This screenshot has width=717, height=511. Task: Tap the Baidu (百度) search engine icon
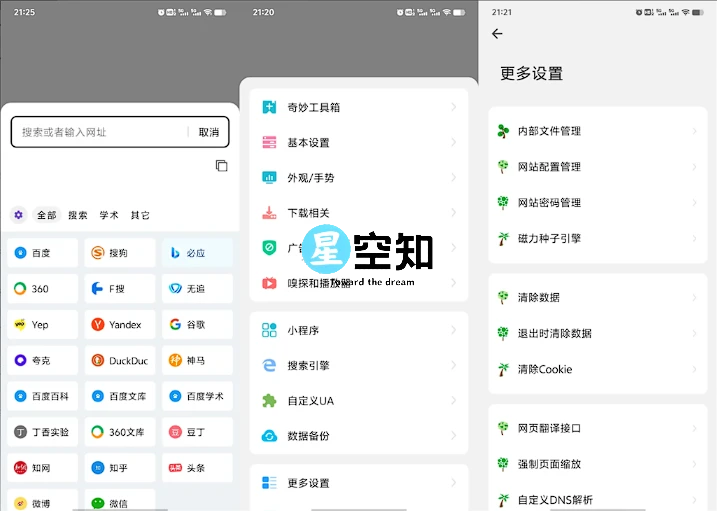20,253
